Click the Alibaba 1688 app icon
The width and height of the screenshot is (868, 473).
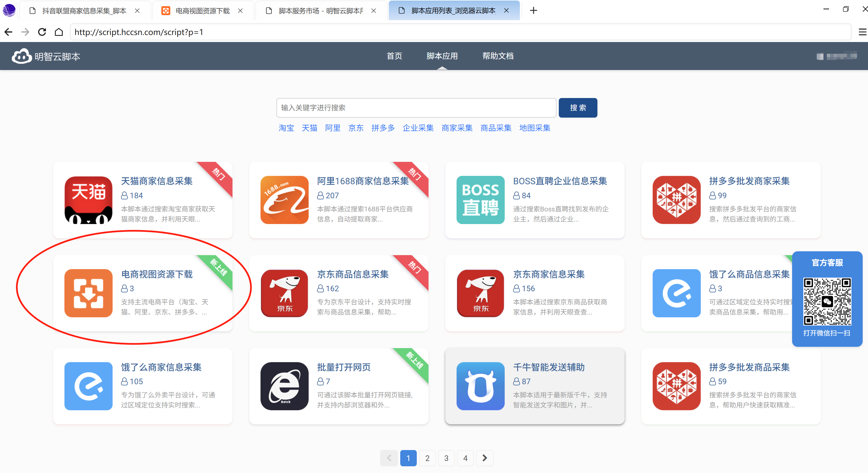coord(284,200)
